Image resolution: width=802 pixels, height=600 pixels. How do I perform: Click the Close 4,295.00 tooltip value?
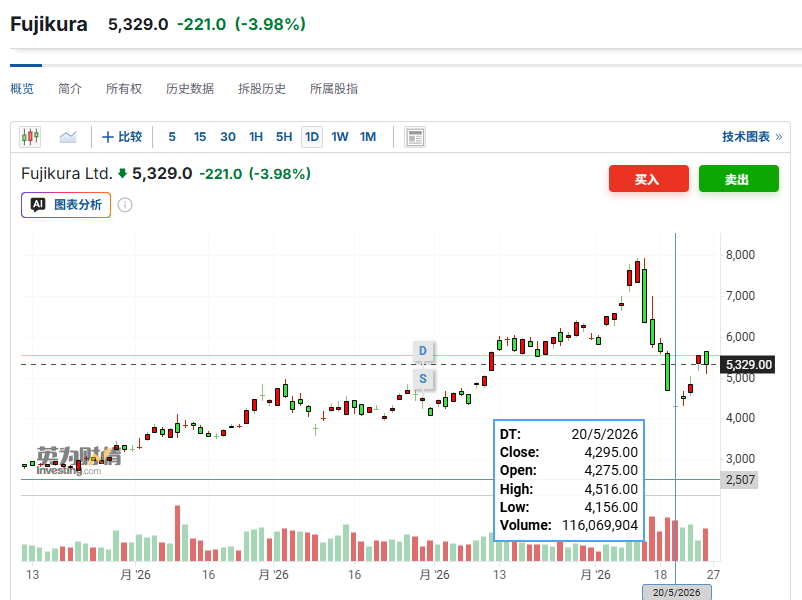tap(611, 452)
